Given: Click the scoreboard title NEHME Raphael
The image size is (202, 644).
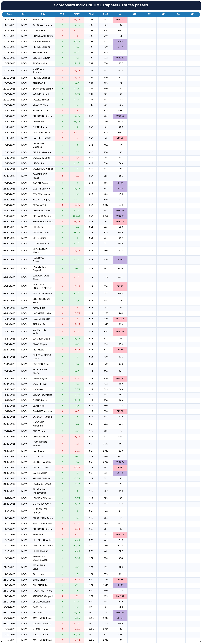Looking at the screenshot, I should [x=101, y=5].
